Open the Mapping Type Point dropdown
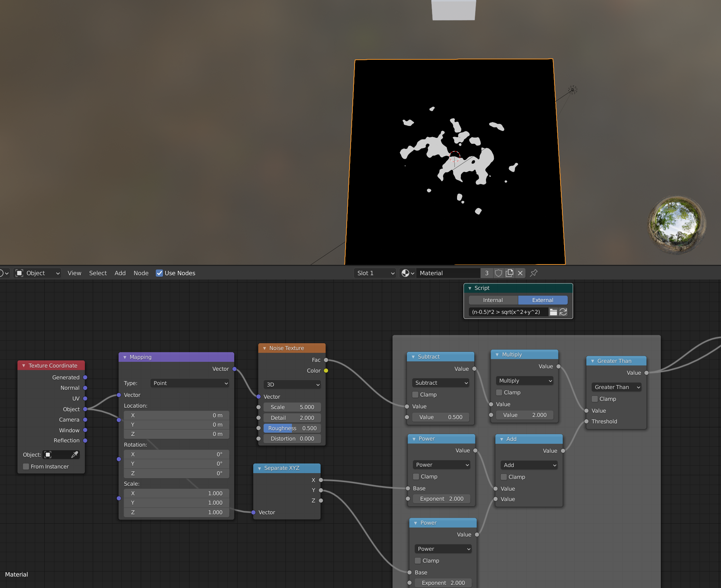Screen dimensions: 721x588 (190, 383)
